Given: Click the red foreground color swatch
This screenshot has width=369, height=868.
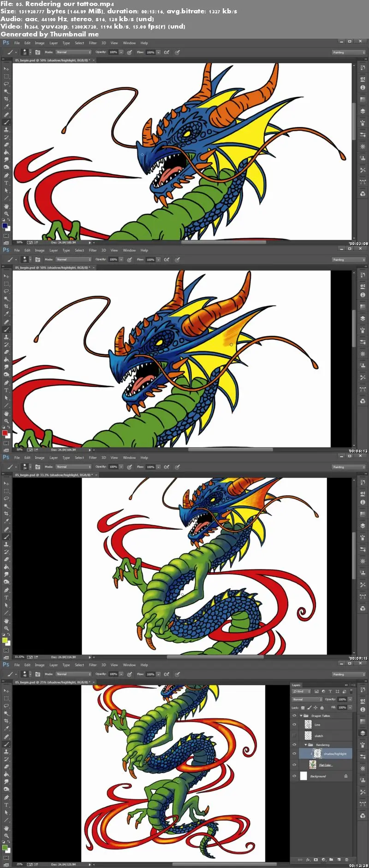Looking at the screenshot, I should pos(5,433).
